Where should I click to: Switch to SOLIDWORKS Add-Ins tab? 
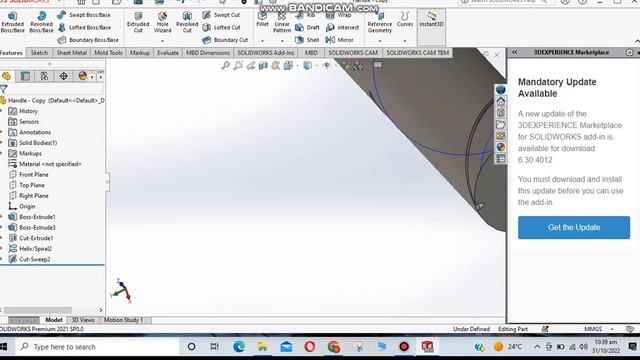[266, 53]
